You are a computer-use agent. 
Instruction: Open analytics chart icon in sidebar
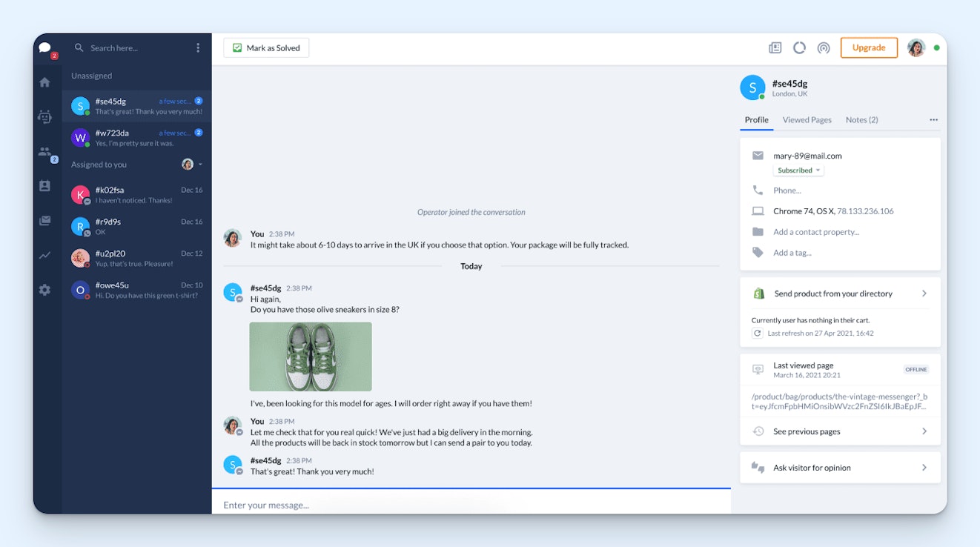44,256
